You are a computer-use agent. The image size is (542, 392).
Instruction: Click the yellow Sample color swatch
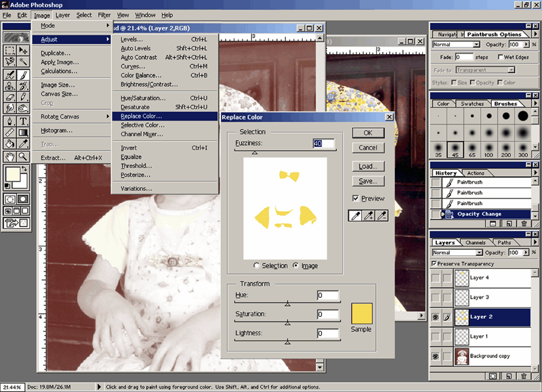point(362,314)
